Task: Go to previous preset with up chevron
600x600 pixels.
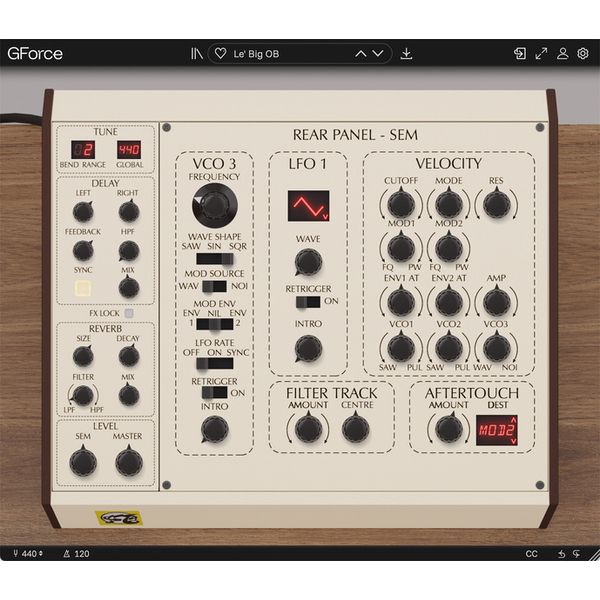Action: (360, 54)
